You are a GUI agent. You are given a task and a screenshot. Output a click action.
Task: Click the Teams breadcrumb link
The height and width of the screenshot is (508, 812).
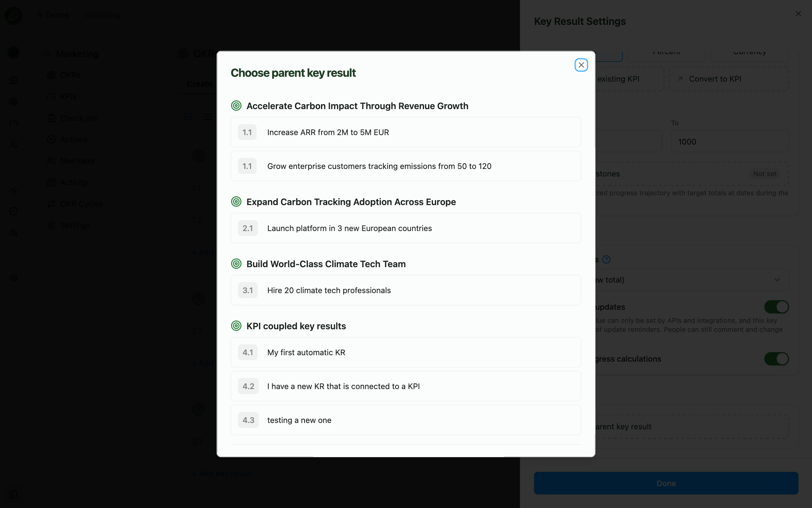[x=53, y=15]
